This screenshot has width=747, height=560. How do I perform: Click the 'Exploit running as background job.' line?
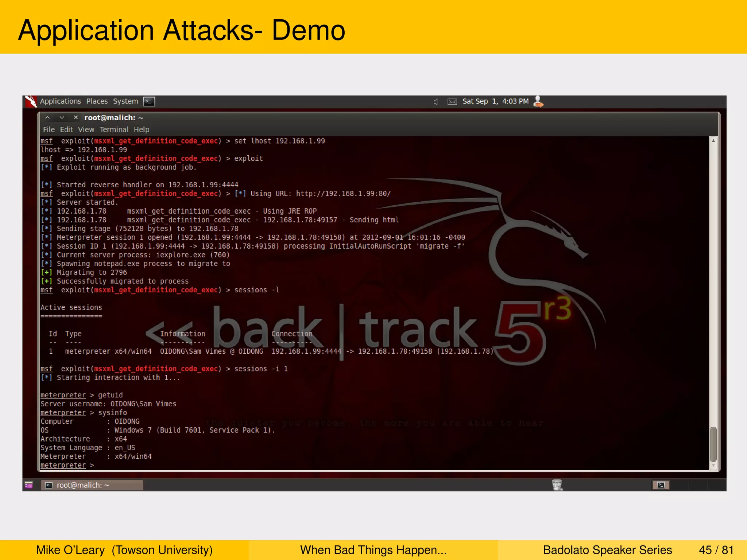pos(119,167)
